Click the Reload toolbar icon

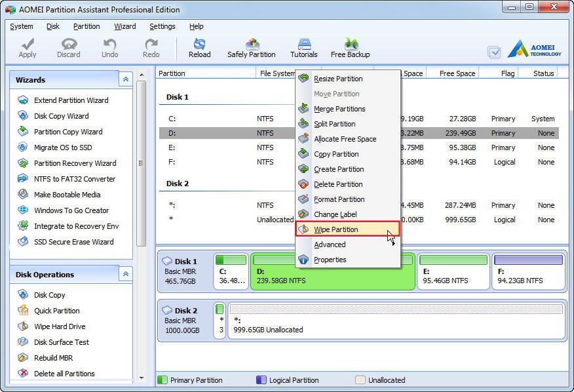tap(199, 45)
